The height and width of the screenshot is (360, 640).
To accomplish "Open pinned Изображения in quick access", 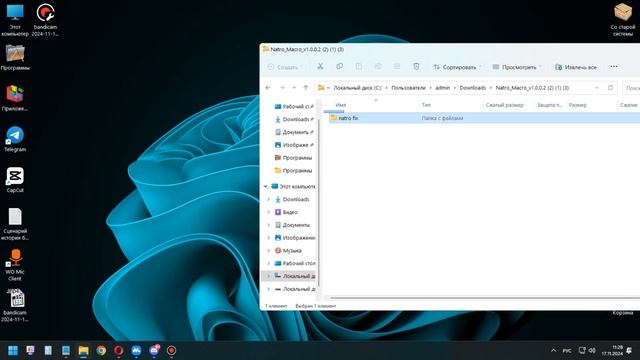I will tap(294, 145).
